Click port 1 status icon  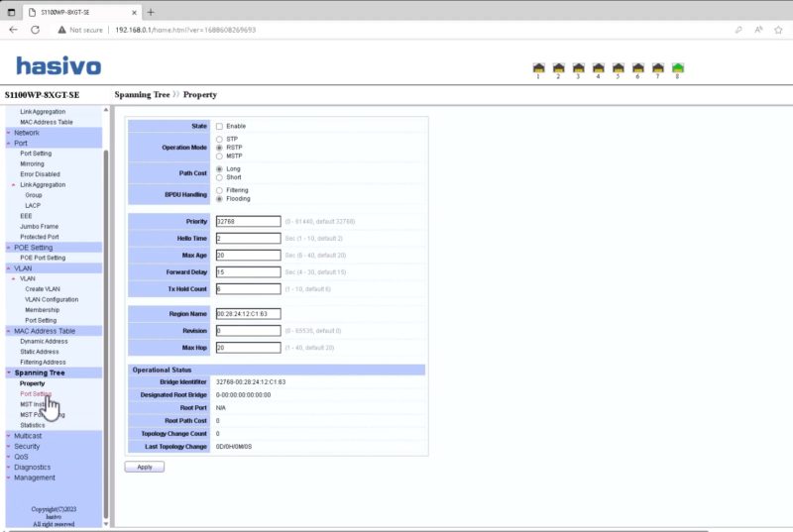[538, 68]
